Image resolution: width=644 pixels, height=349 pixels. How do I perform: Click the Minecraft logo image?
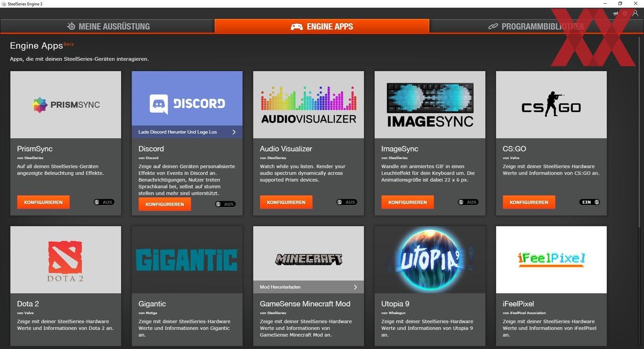[x=309, y=253]
